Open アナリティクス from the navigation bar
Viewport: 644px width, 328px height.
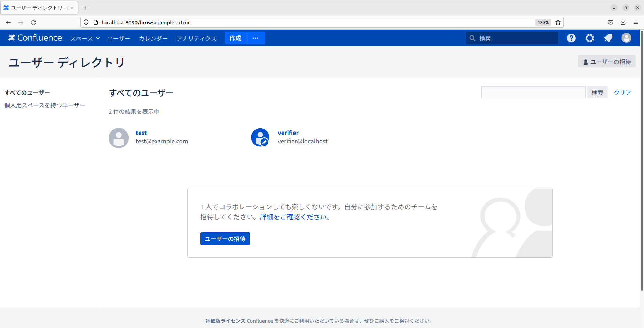196,38
